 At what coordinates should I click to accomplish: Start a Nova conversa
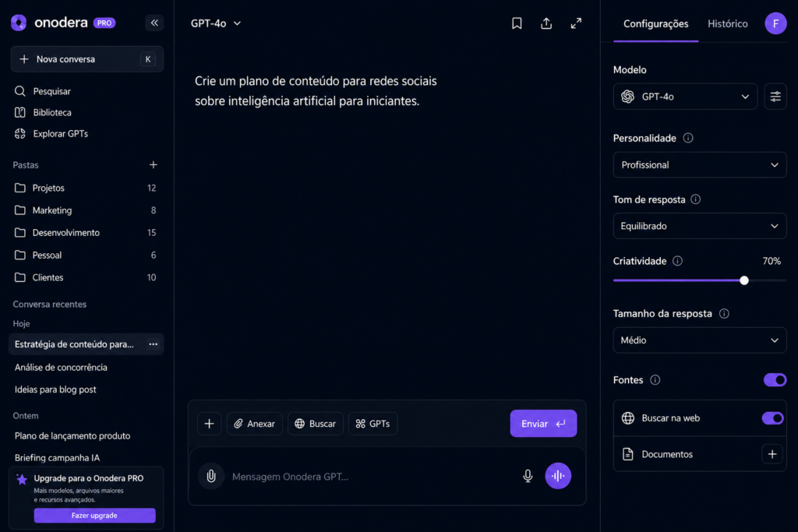tap(87, 59)
